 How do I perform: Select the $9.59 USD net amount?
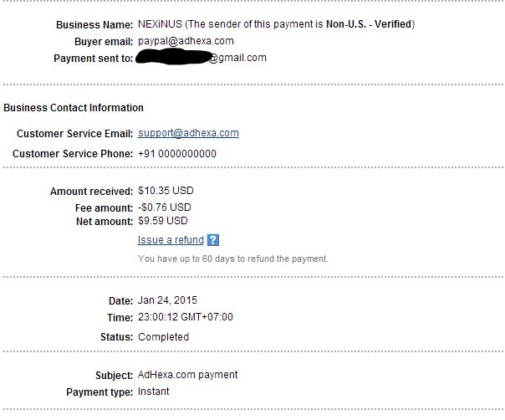(162, 222)
